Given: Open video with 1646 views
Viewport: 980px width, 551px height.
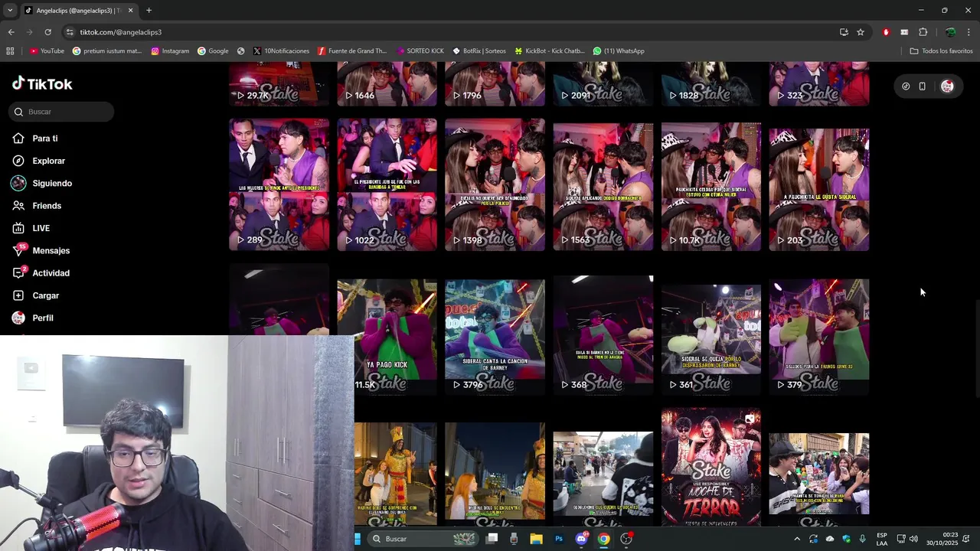Looking at the screenshot, I should tap(387, 84).
